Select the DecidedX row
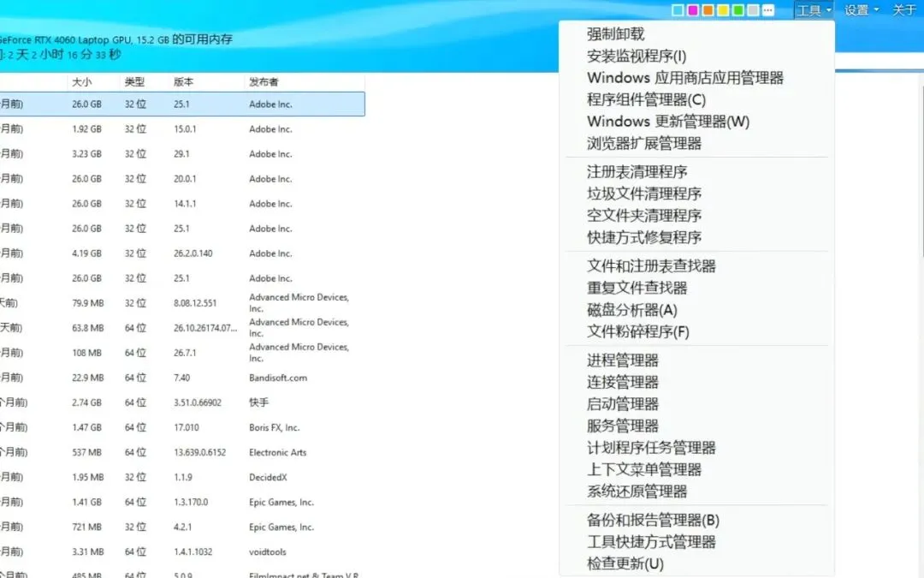The image size is (924, 578). (182, 477)
